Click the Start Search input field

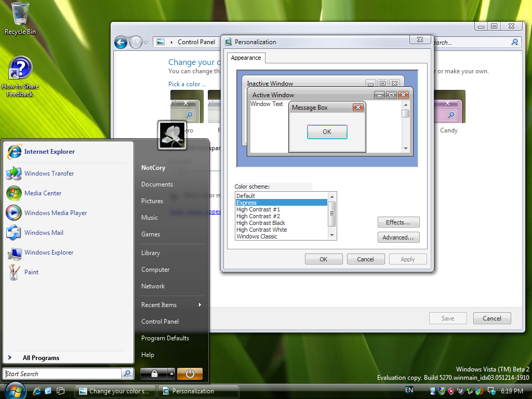coord(62,374)
